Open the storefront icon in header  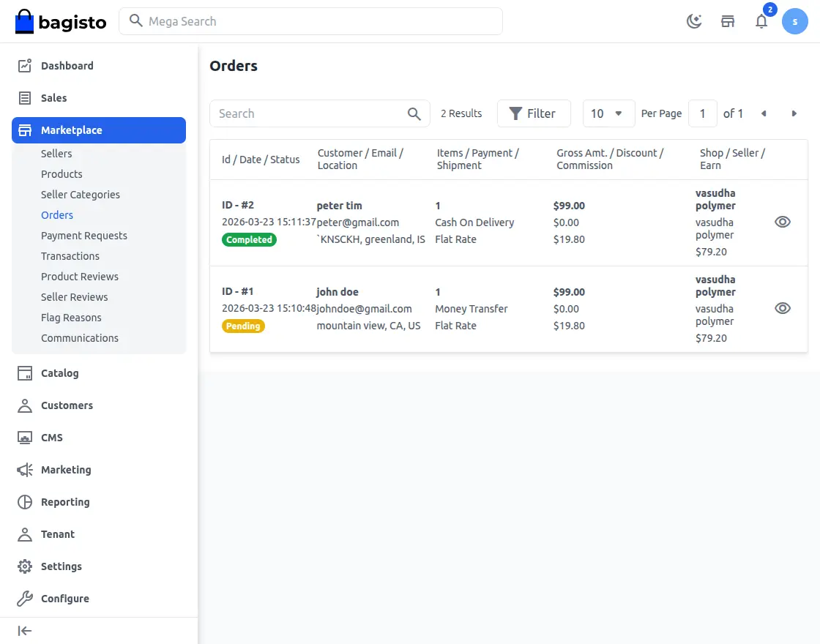pyautogui.click(x=728, y=21)
